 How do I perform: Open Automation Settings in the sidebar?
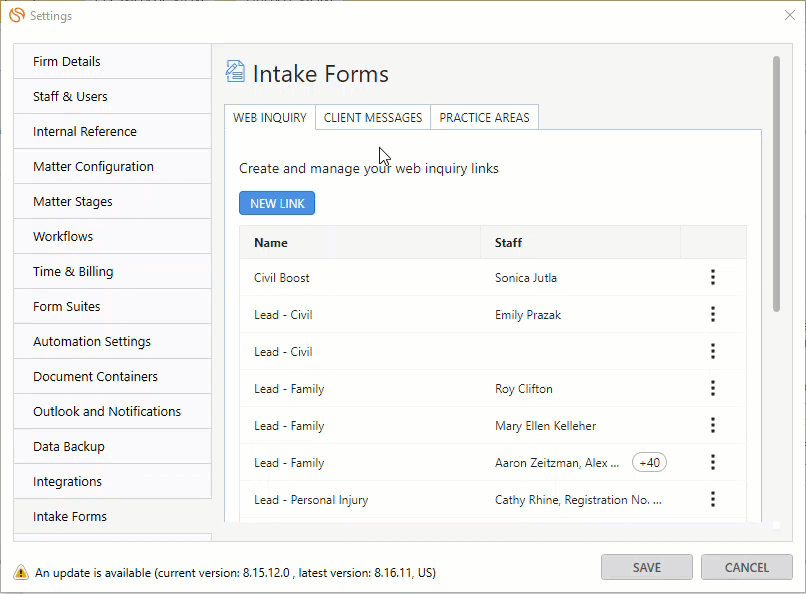pyautogui.click(x=113, y=341)
